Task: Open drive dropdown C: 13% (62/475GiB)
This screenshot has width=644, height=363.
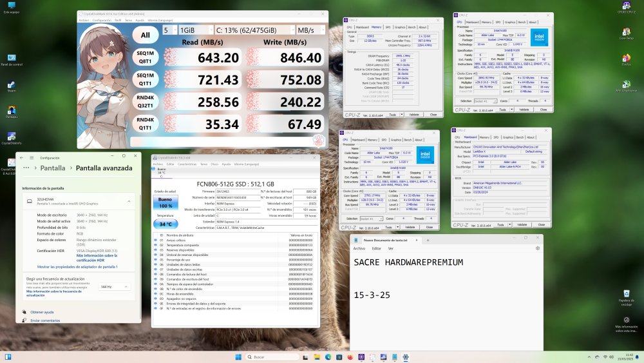Action: pyautogui.click(x=254, y=30)
